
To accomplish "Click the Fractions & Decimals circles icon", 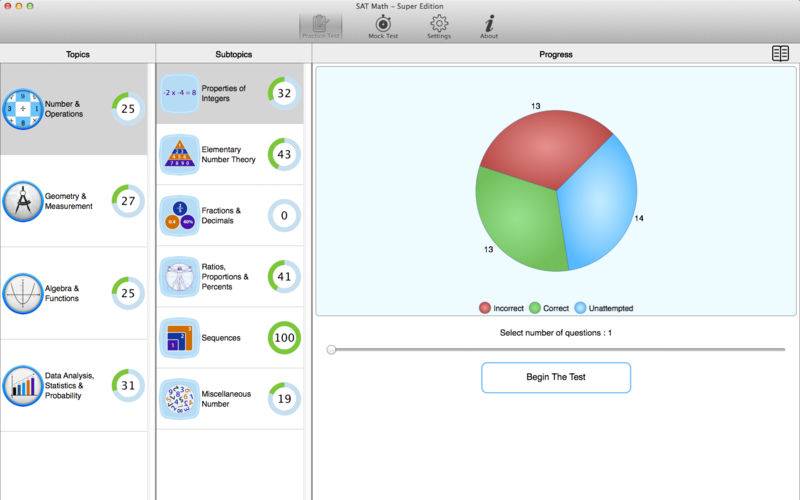I will [180, 215].
